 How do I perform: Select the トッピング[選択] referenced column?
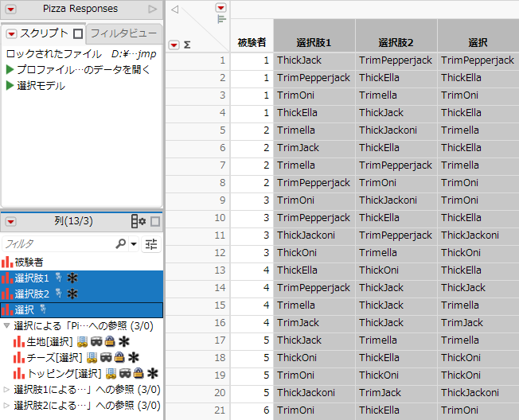coord(64,373)
